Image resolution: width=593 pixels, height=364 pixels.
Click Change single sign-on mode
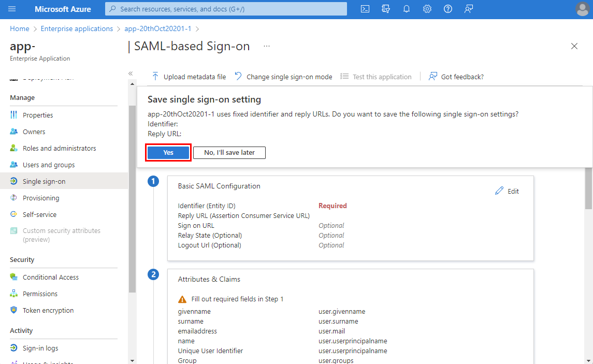283,77
